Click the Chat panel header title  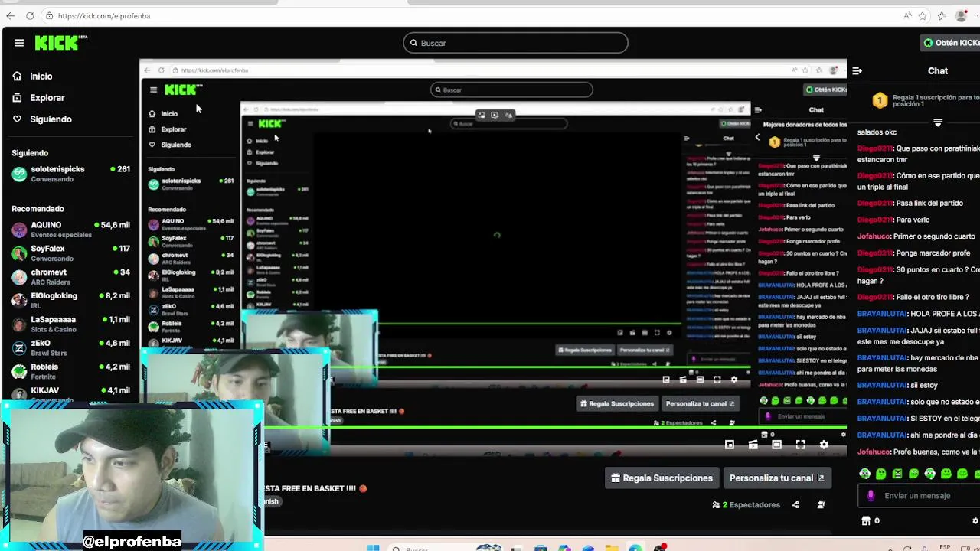click(938, 70)
